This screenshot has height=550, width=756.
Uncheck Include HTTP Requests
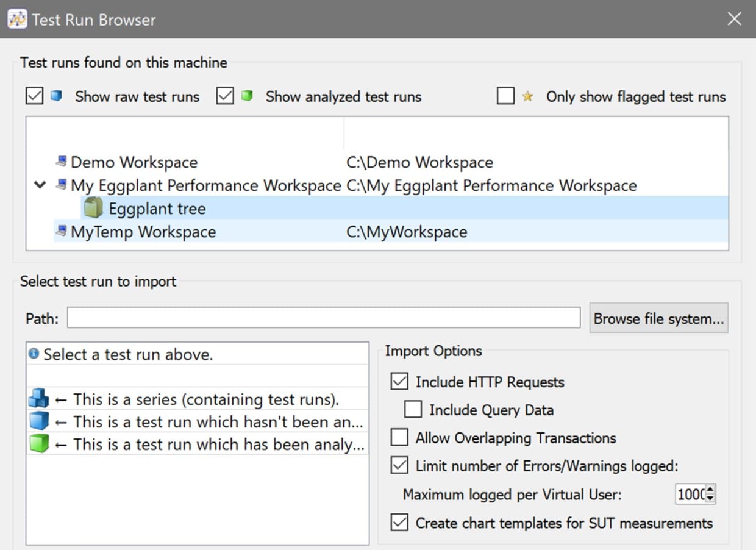pyautogui.click(x=399, y=382)
